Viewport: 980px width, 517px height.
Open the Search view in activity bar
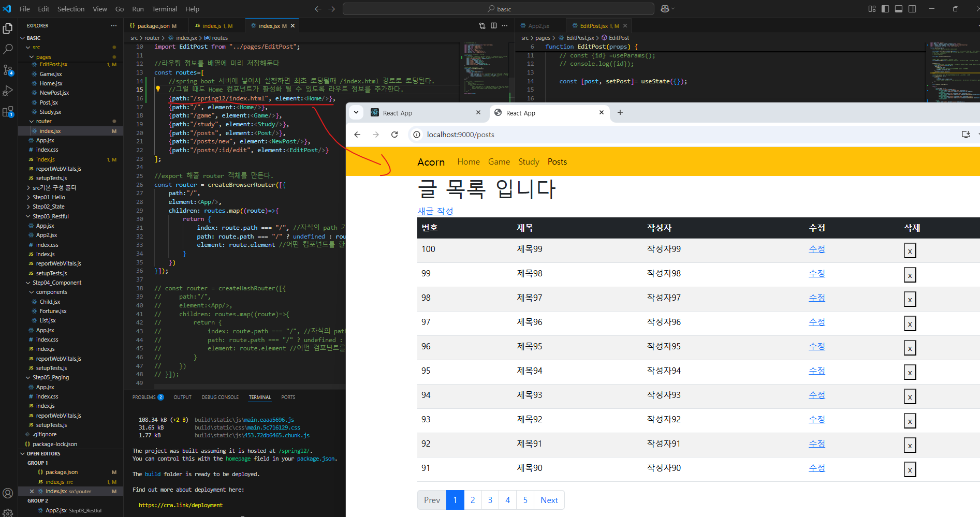8,49
